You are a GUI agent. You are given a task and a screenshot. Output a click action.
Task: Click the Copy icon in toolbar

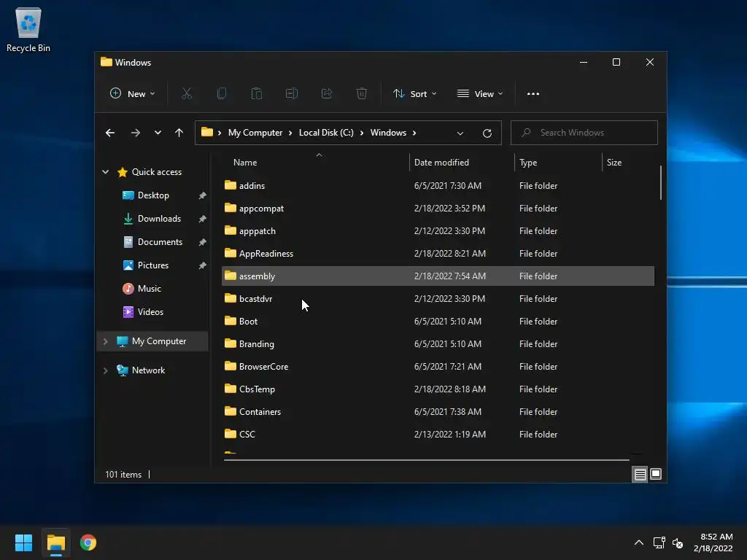(222, 94)
